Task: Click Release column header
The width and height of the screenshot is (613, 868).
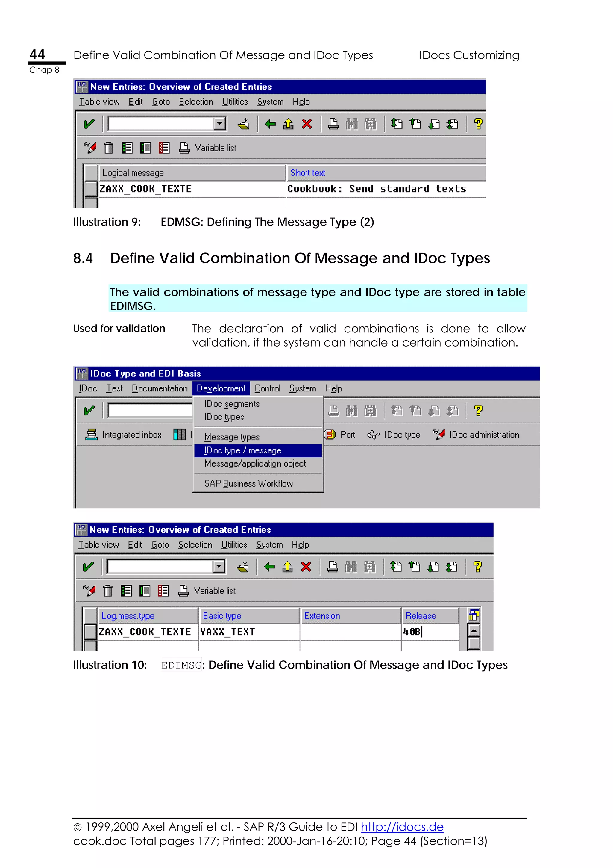Action: 430,616
